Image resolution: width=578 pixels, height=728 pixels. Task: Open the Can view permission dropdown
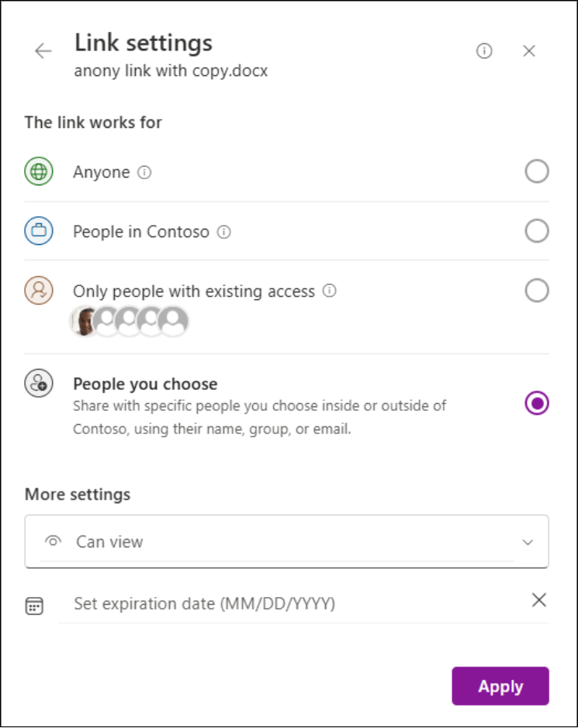coord(286,542)
